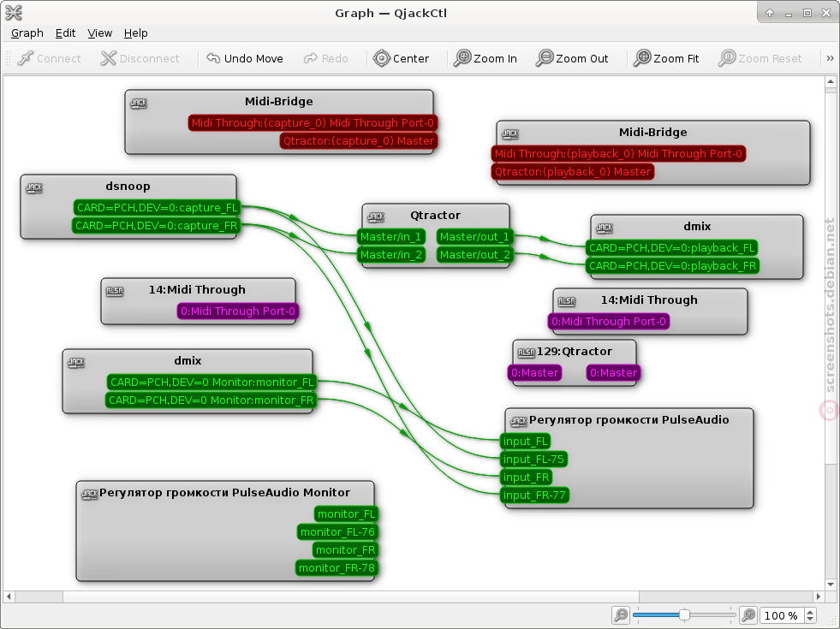Select the input_FR port
This screenshot has width=840, height=629.
point(526,477)
